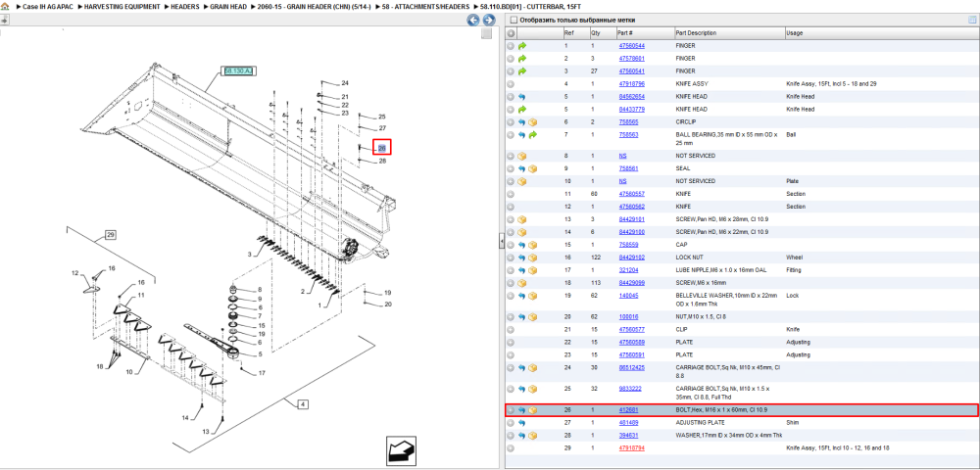Select 'WASHER,17mm ID x 34mm OD' description text

(x=729, y=435)
